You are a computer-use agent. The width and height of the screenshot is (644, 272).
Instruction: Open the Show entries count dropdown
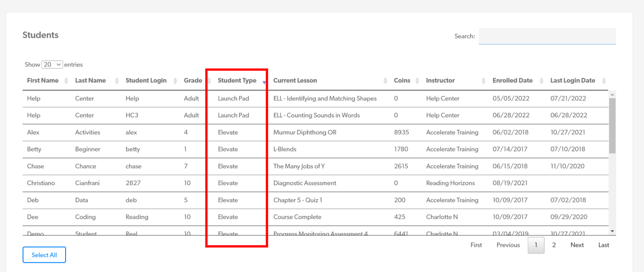point(52,65)
